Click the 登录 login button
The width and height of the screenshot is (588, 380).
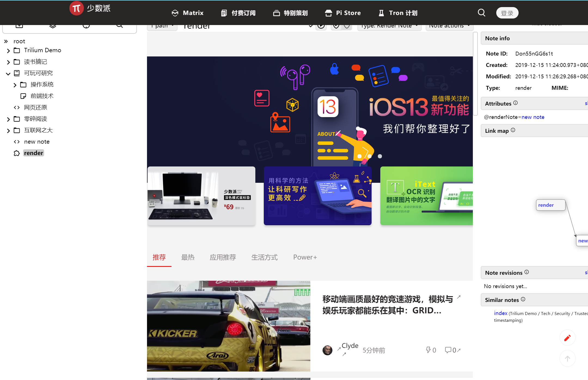point(507,13)
